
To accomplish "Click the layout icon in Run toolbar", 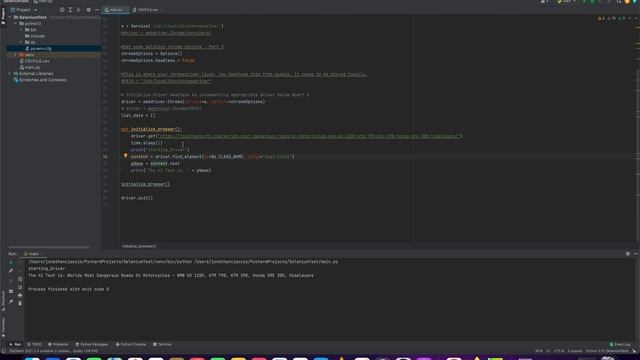I will [x=11, y=291].
